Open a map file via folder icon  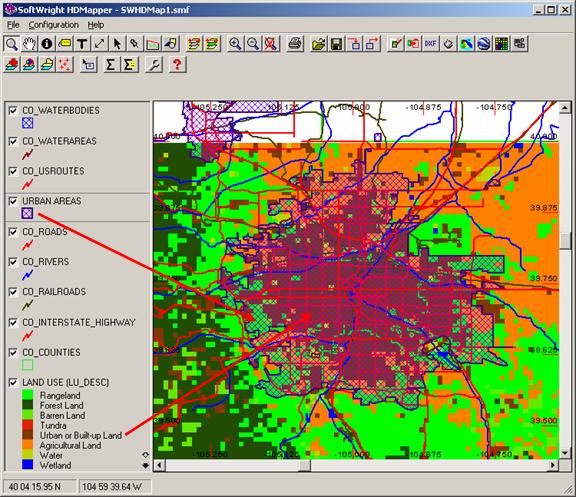tap(318, 44)
